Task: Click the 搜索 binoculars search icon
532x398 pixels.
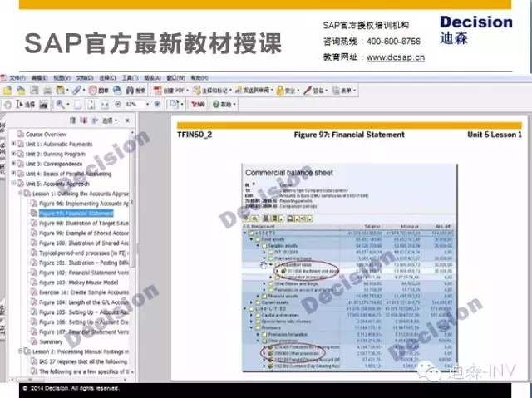Action: (x=135, y=91)
